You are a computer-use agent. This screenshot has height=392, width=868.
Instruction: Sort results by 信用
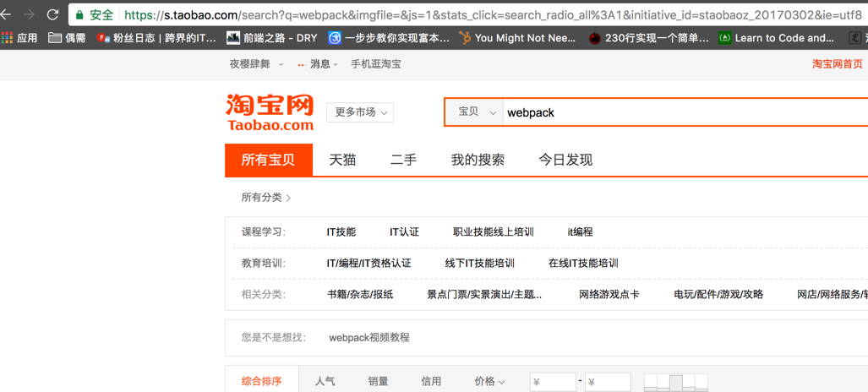click(431, 381)
